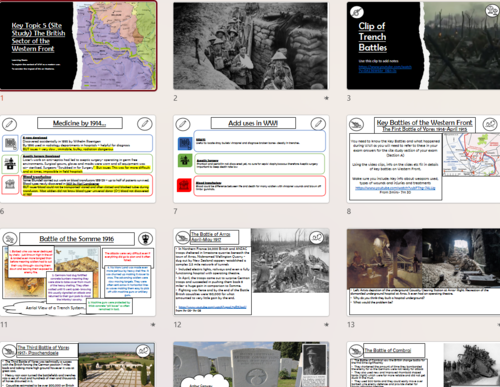Click the left pencil icon on Medicine by 1914 slide

pos(9,124)
